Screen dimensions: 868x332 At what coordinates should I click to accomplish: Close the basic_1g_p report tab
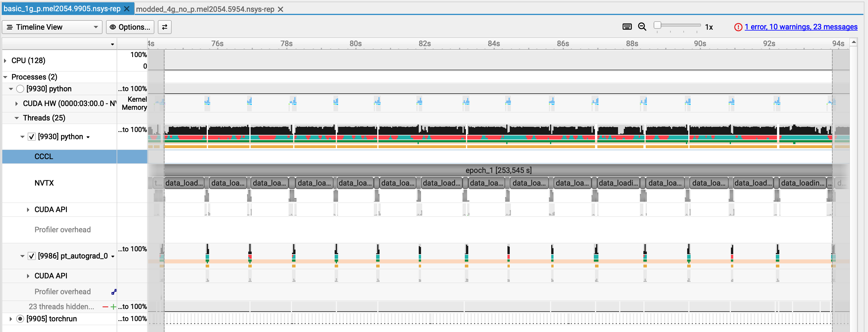click(x=127, y=9)
